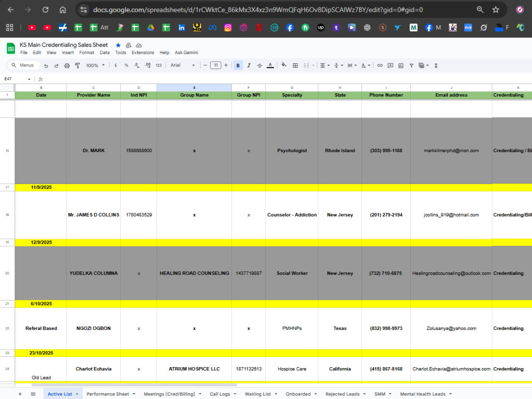Switch to Call Logs tab

pos(220,394)
